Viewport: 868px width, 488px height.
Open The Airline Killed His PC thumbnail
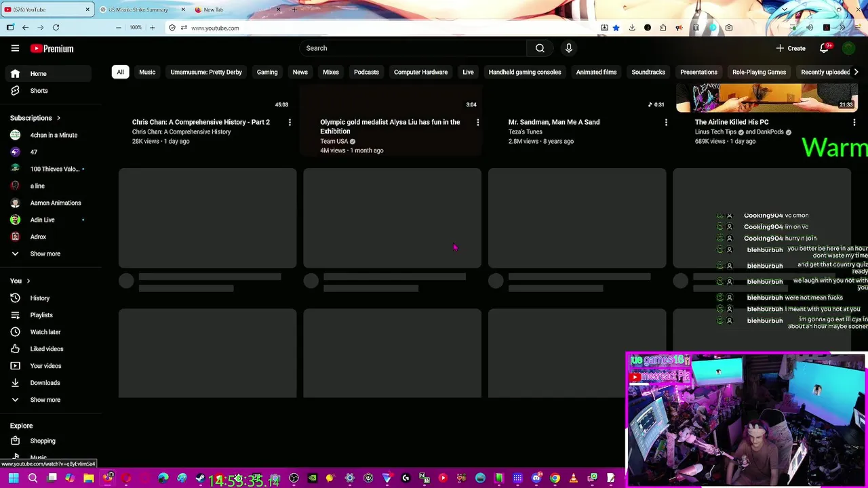point(767,98)
